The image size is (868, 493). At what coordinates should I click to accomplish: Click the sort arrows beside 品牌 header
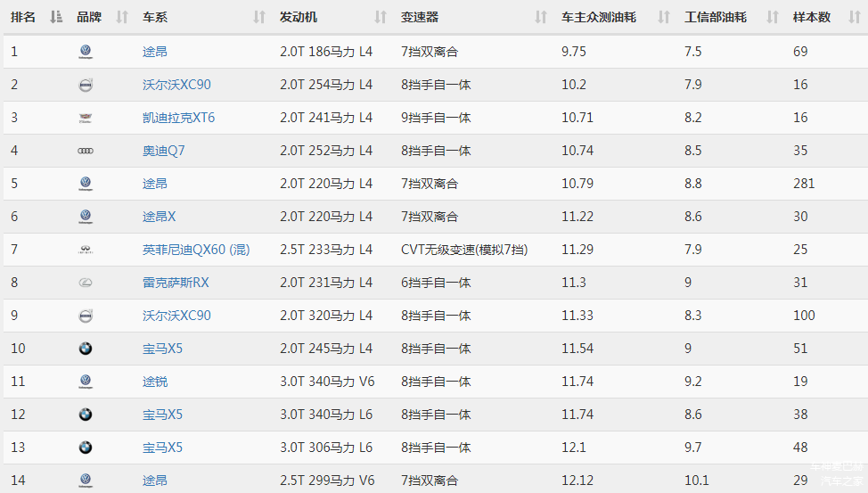tap(122, 17)
